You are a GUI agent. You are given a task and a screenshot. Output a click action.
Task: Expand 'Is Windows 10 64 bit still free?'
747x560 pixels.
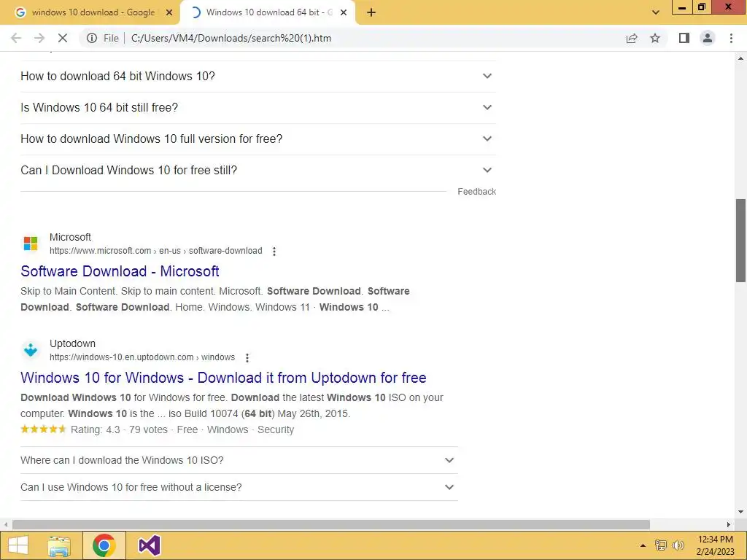click(258, 108)
